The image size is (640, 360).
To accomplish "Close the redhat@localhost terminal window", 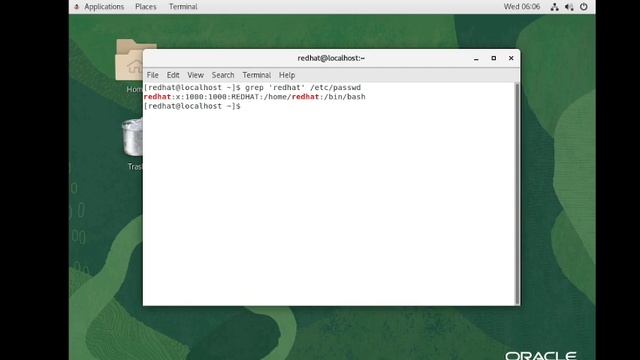I will tap(511, 58).
